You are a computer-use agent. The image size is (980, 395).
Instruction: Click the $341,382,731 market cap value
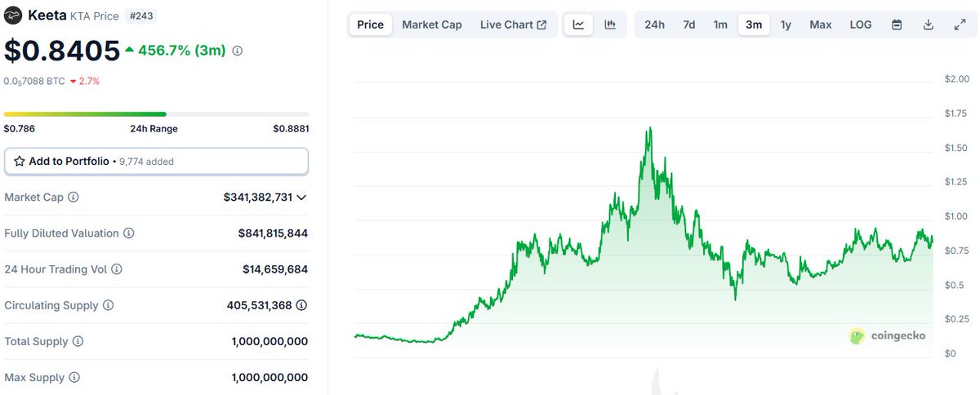[257, 197]
